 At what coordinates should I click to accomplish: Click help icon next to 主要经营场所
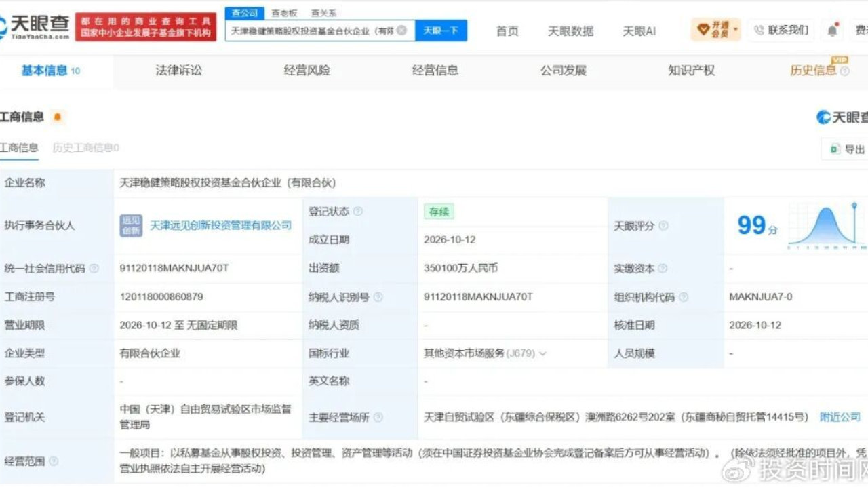[378, 417]
